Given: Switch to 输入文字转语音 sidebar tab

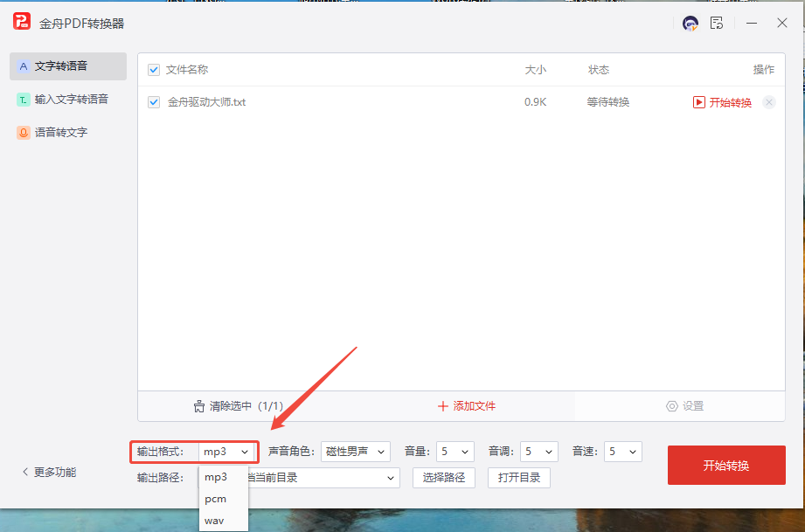Looking at the screenshot, I should 68,100.
